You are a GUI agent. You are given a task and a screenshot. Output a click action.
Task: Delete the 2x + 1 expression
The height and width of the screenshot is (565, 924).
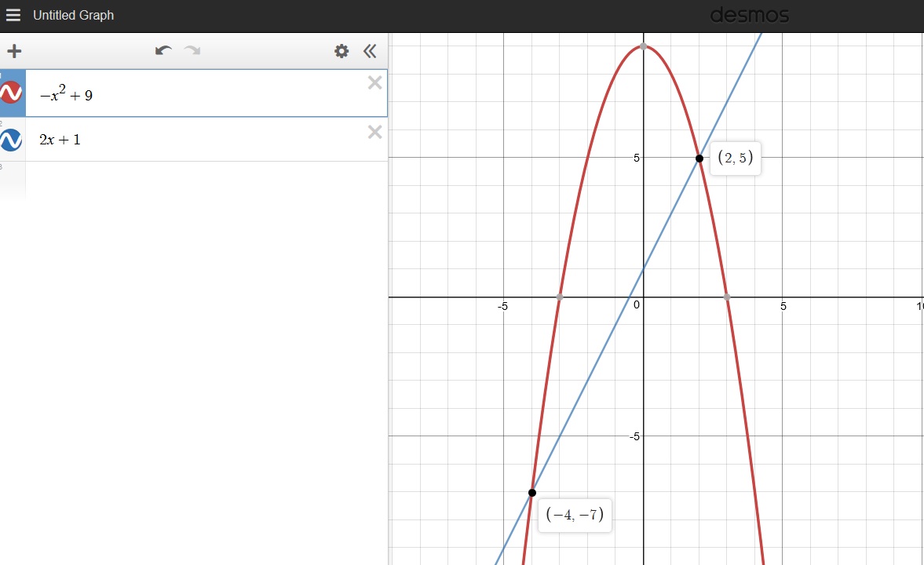tap(375, 133)
